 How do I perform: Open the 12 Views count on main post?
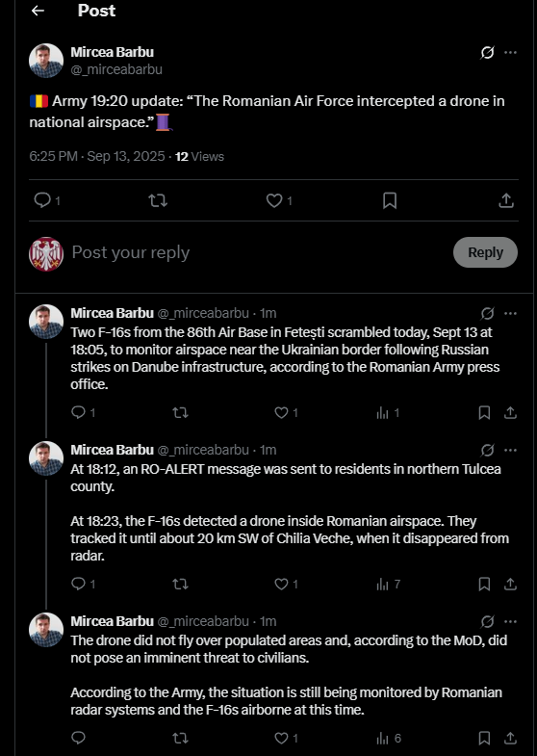coord(199,157)
